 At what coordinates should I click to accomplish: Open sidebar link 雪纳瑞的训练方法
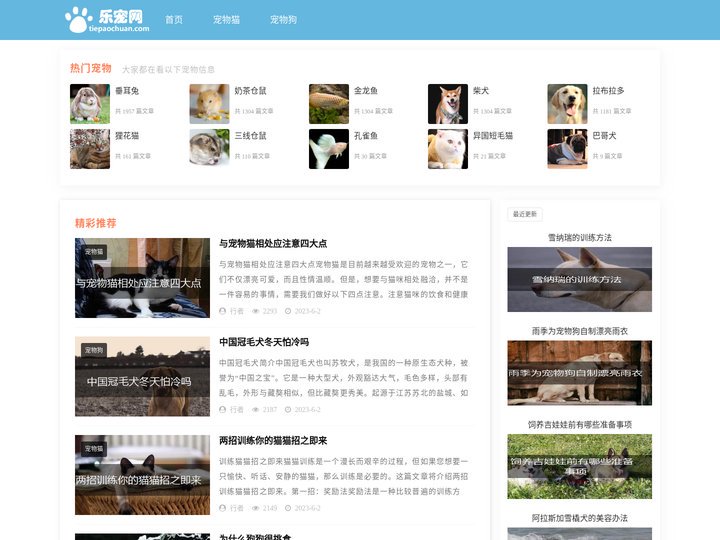[x=579, y=237]
